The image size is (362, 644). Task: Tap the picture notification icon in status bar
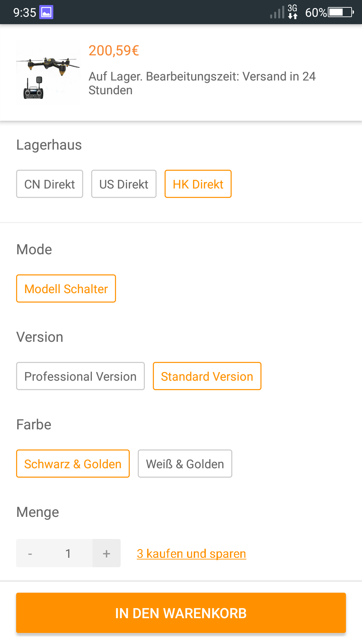(x=46, y=12)
